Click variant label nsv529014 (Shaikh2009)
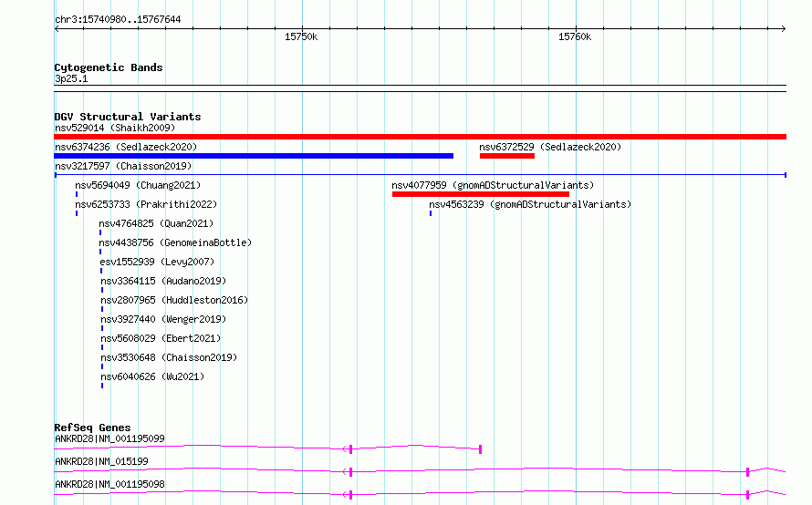 [x=115, y=128]
